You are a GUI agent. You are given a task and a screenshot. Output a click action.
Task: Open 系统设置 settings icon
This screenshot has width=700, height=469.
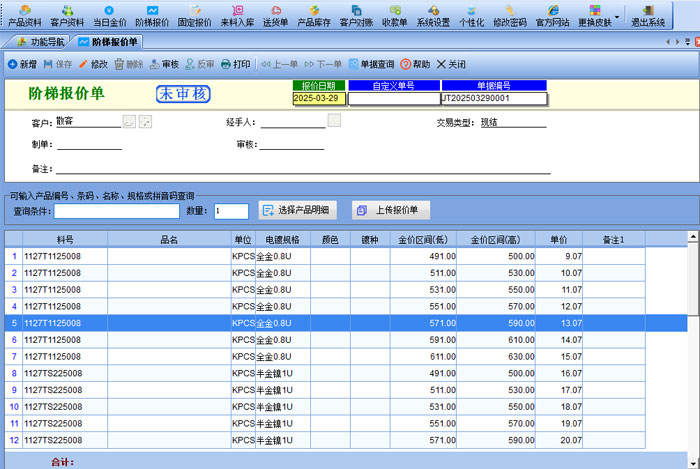(x=433, y=15)
